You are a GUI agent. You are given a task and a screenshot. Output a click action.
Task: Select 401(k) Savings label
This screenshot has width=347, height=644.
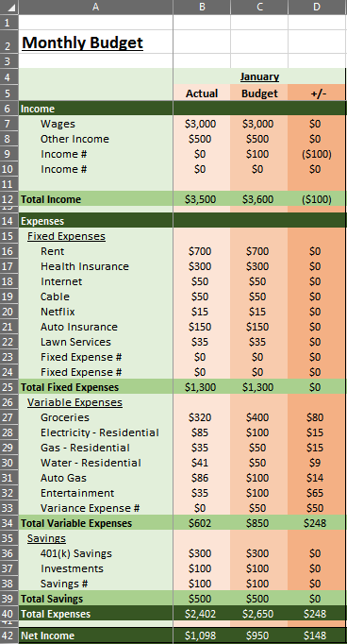[x=75, y=553]
